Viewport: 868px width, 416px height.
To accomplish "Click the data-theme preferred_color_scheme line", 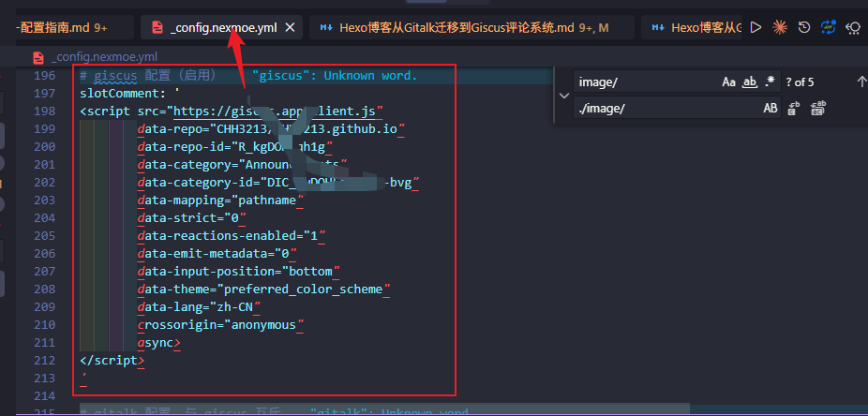I will pos(264,290).
